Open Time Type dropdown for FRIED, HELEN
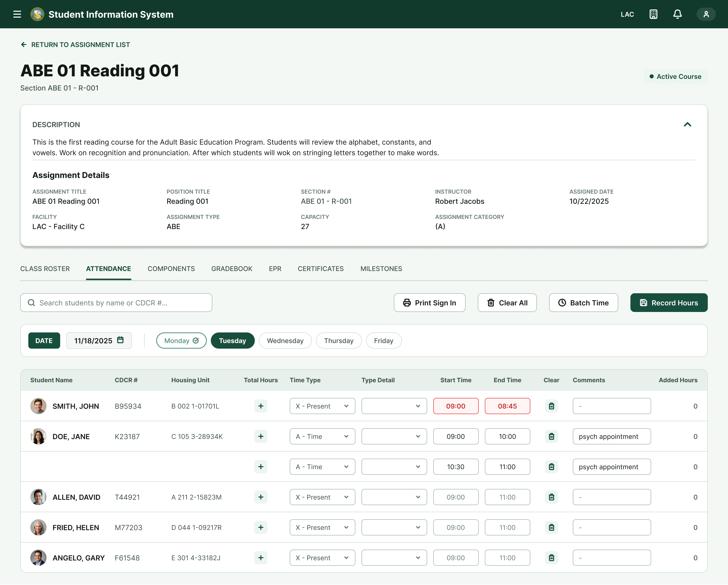 pos(323,528)
